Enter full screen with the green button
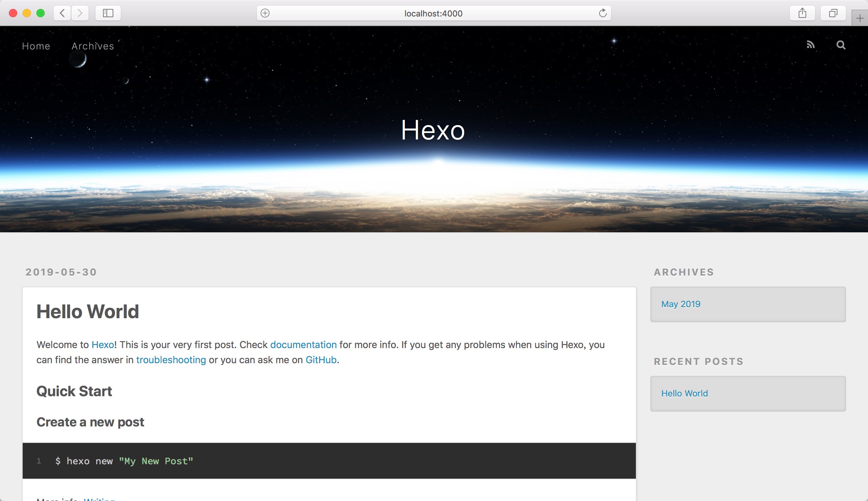 pos(41,13)
